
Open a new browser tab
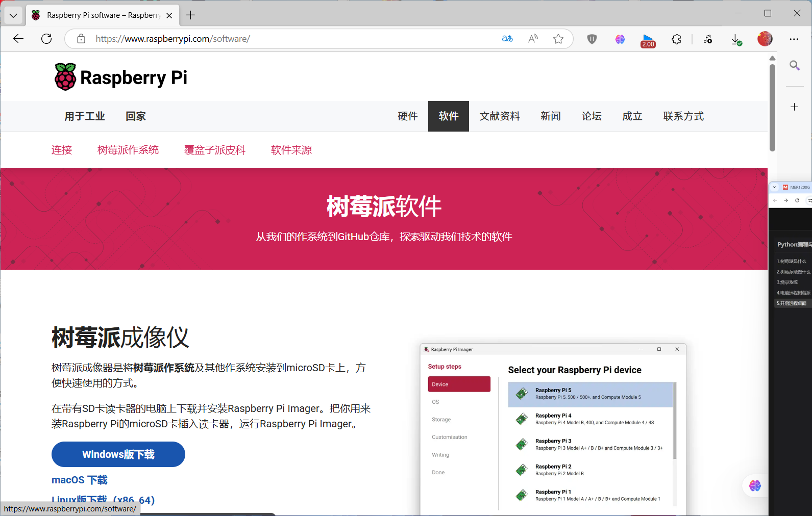point(190,15)
